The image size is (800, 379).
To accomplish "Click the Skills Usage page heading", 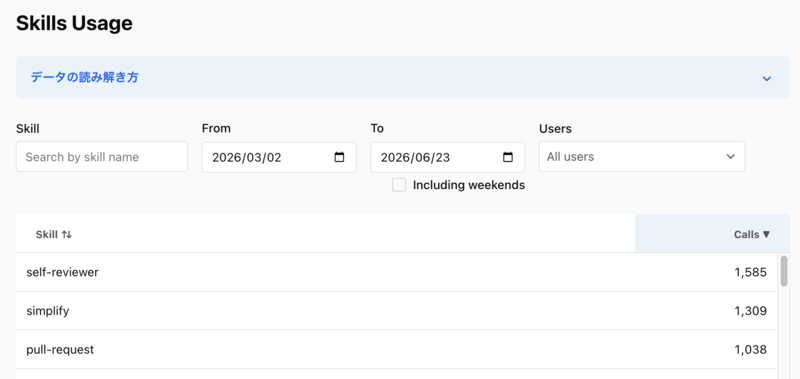I will (74, 23).
